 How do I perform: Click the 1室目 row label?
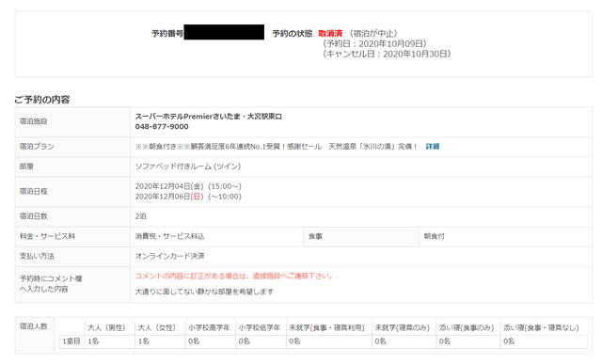71,341
